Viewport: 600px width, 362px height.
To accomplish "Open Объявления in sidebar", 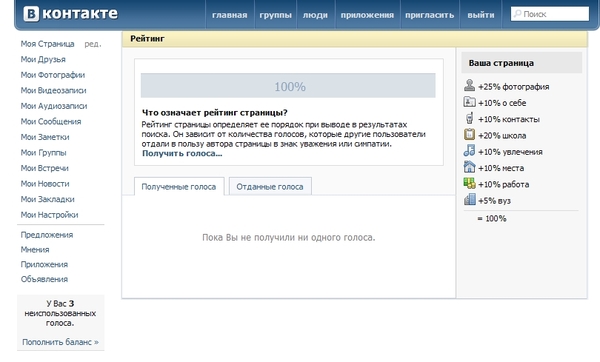I will pyautogui.click(x=44, y=279).
